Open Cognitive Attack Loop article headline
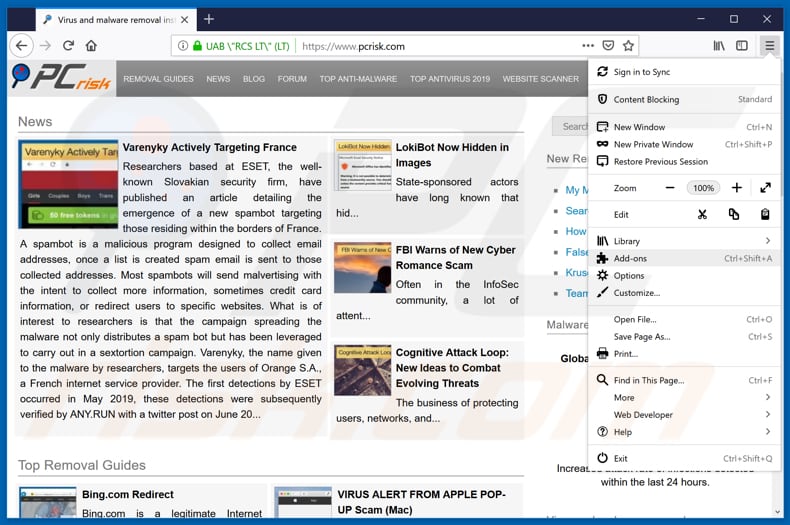This screenshot has width=790, height=525. (452, 368)
